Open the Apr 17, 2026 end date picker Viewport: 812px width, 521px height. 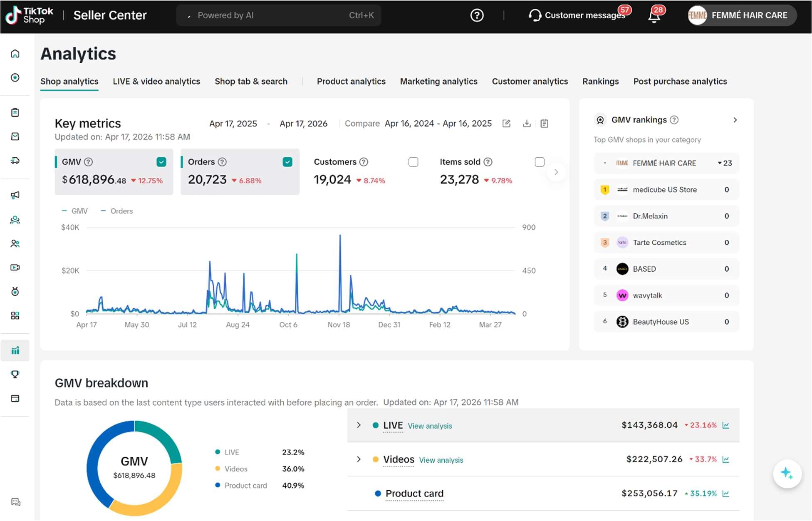pyautogui.click(x=303, y=124)
